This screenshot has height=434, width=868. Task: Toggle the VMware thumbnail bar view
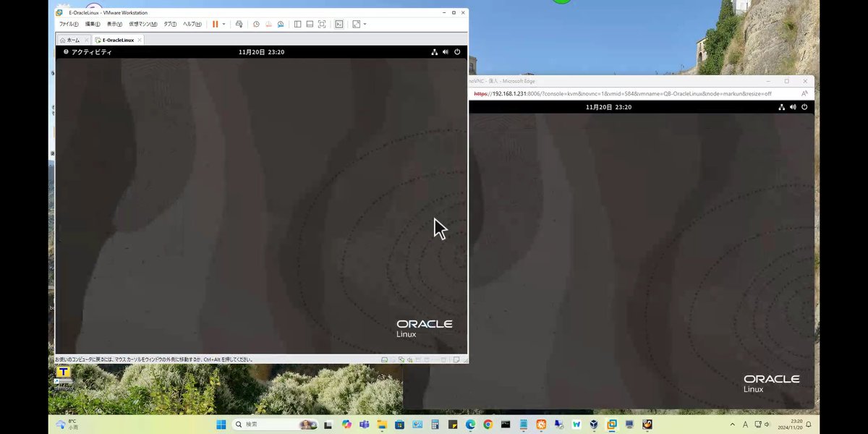click(310, 24)
